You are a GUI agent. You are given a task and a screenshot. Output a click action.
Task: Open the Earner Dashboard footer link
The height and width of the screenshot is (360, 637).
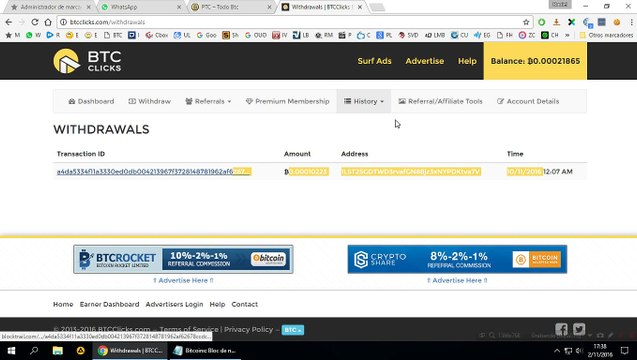tap(109, 304)
